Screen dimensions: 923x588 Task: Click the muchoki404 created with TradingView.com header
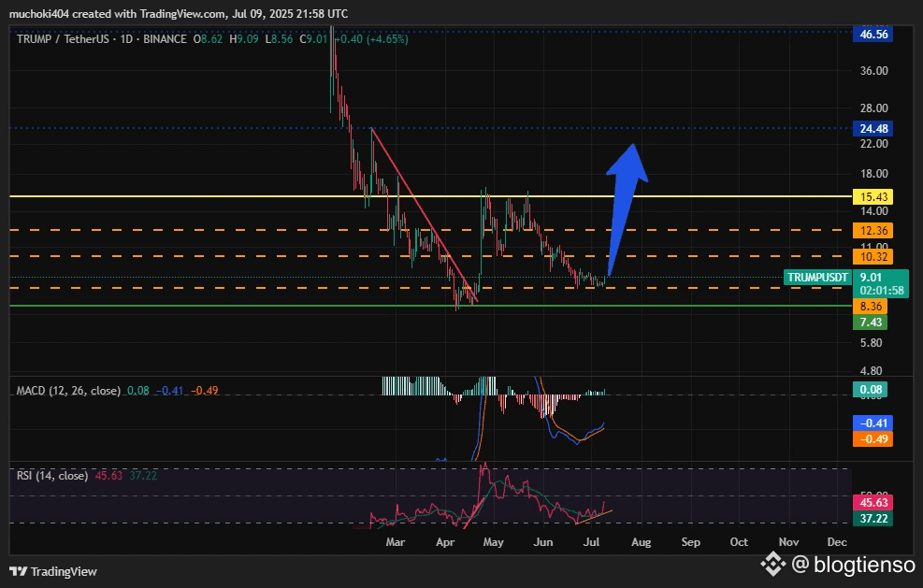(179, 13)
